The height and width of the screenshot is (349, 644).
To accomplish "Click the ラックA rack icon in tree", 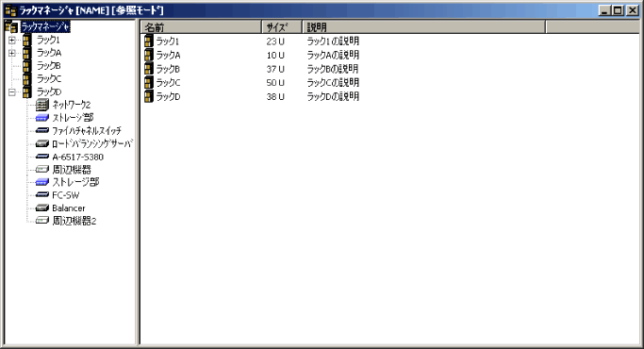I will tap(26, 53).
